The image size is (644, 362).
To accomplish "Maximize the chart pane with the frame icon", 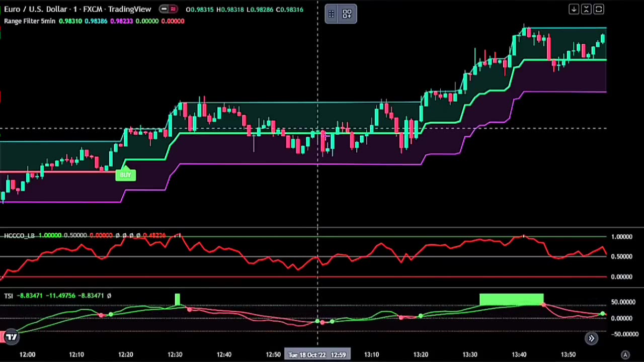I will [x=599, y=9].
